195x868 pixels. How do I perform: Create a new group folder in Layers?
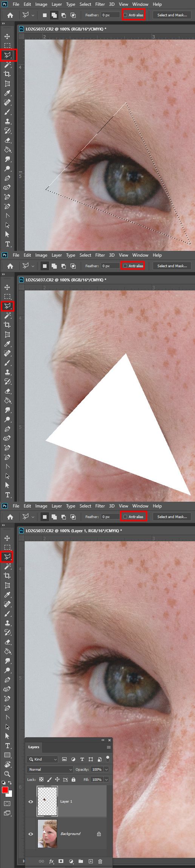(81, 861)
